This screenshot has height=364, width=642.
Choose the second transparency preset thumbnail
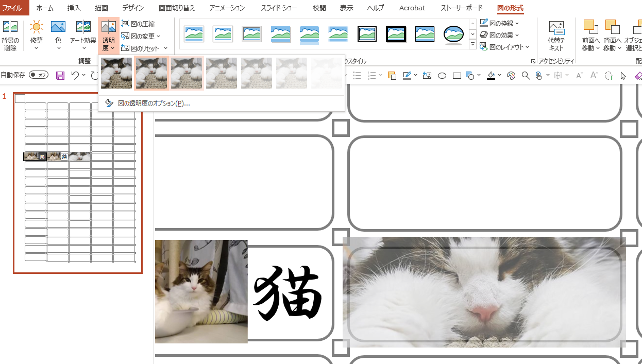tap(151, 73)
